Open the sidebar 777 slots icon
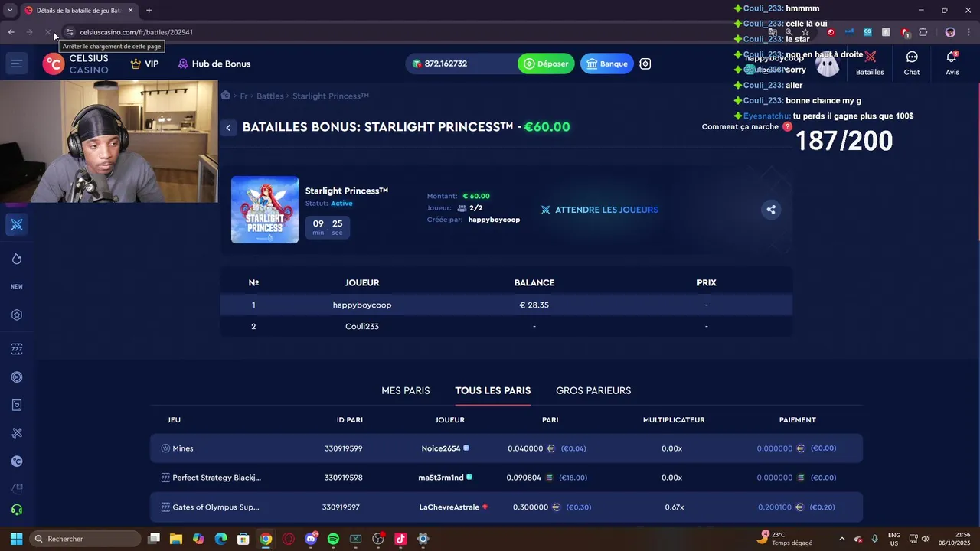 click(x=17, y=349)
